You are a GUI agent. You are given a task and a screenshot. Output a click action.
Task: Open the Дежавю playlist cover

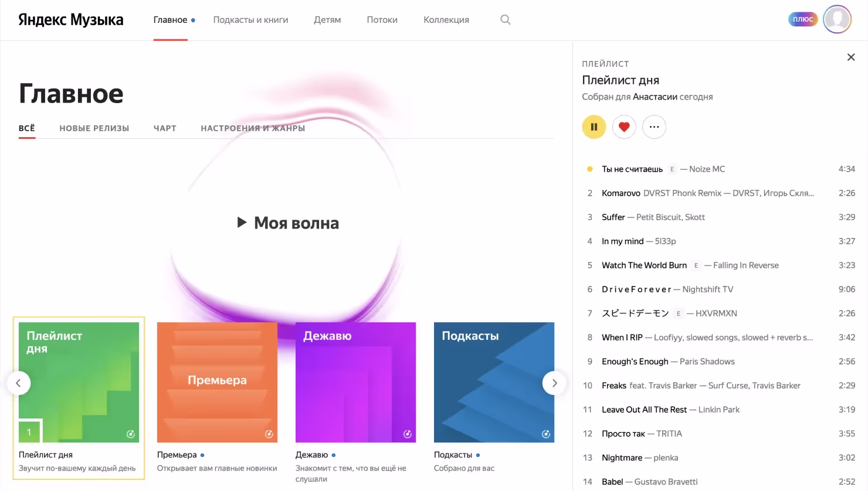click(355, 382)
